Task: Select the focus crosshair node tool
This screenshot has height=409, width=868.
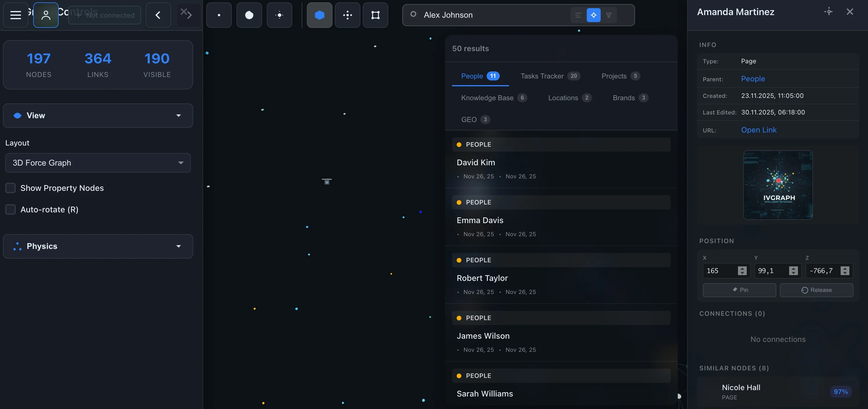Action: [x=279, y=15]
